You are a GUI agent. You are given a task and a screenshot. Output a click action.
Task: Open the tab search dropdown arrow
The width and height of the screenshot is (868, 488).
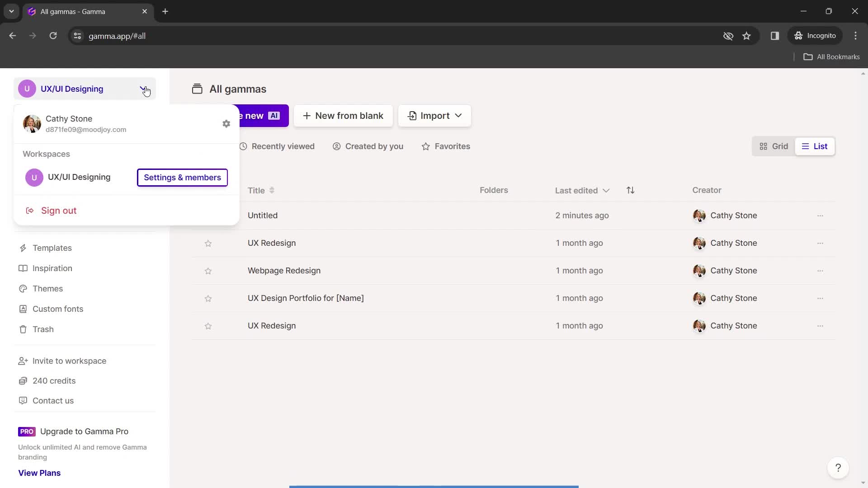coord(11,11)
